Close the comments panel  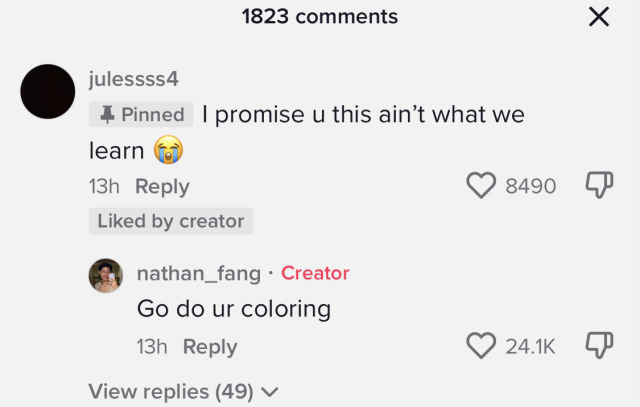click(598, 17)
